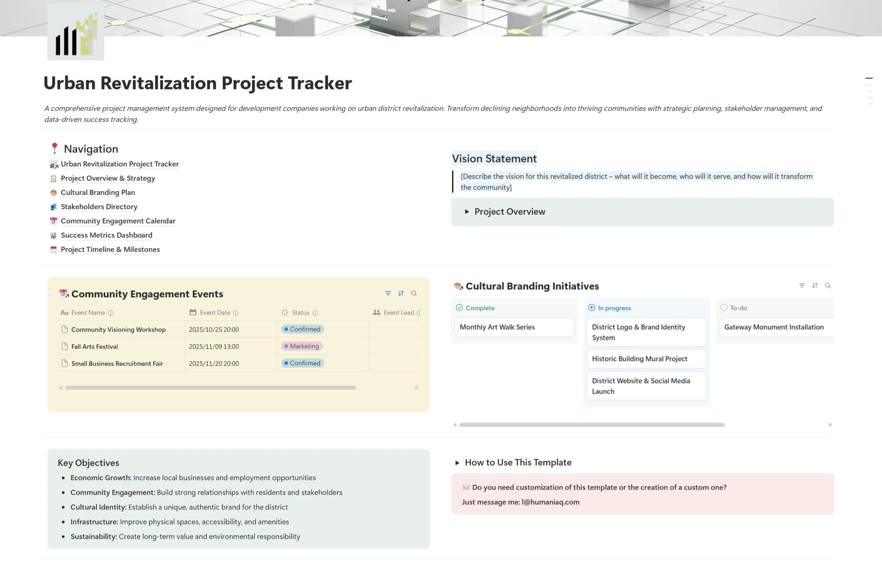This screenshot has height=588, width=882.
Task: Click search icon in Community Engagement Events
Action: point(414,294)
